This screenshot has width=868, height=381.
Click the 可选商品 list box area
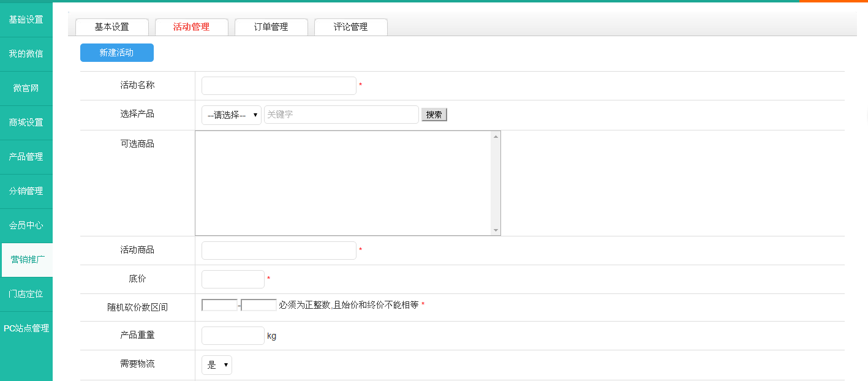click(x=343, y=183)
